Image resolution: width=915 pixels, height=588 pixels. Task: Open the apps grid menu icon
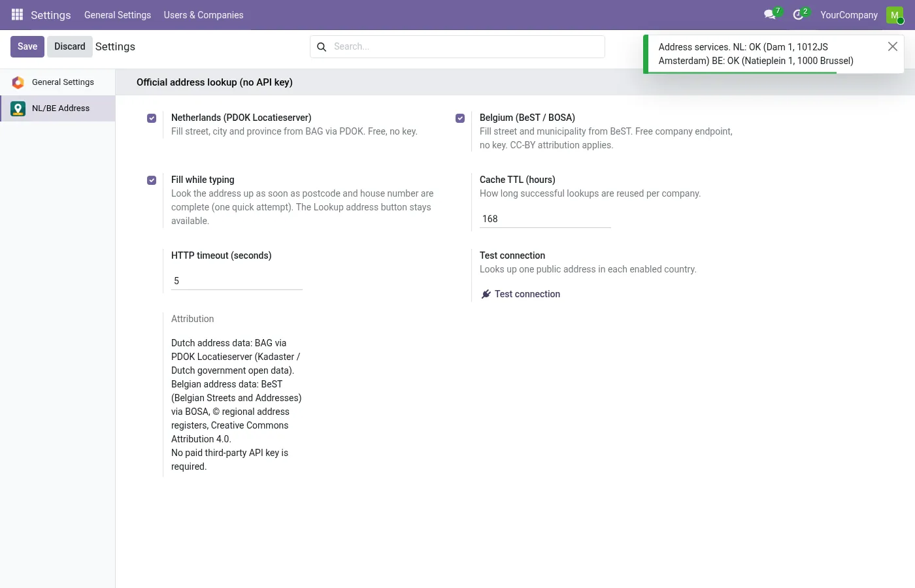(18, 14)
